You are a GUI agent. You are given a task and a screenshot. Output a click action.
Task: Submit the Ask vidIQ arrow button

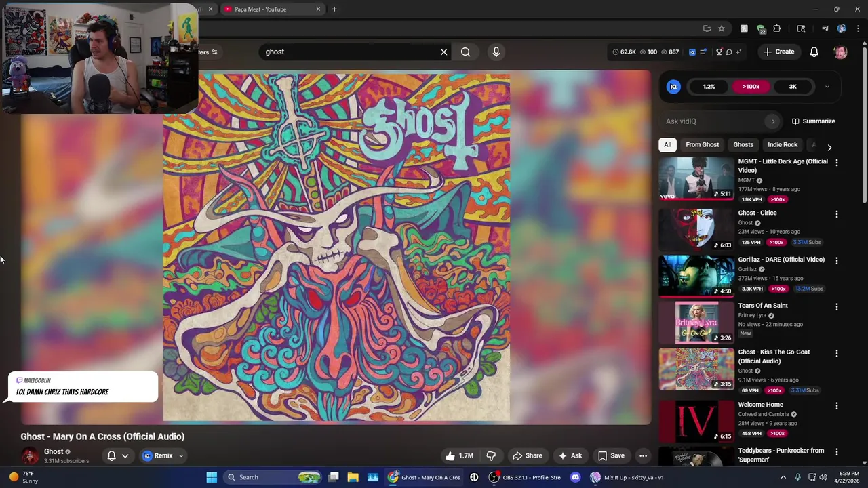pos(773,121)
